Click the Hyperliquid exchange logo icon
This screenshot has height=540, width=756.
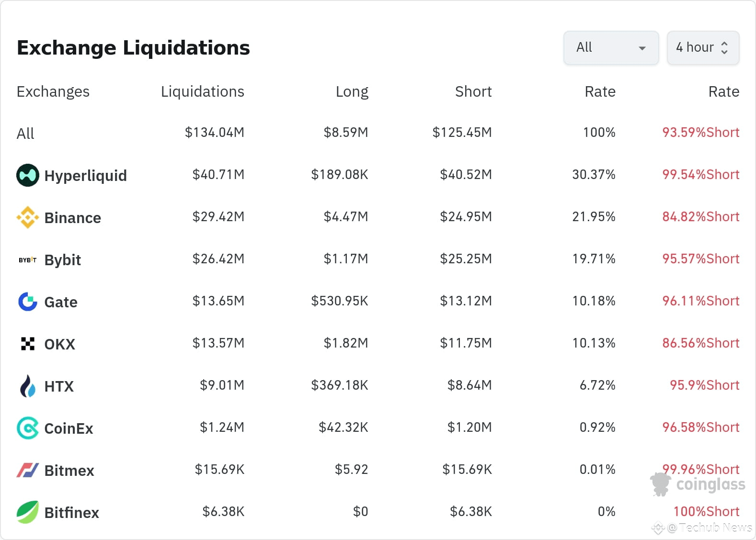28,175
